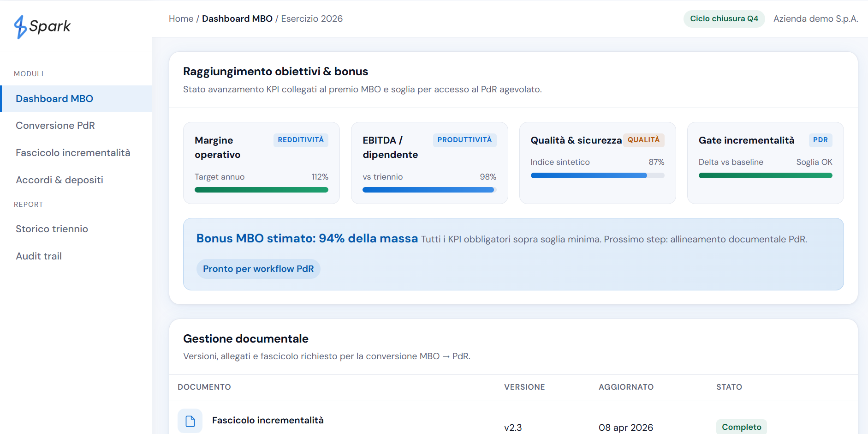This screenshot has width=868, height=434.
Task: Click the QUALITÀ tag
Action: tap(643, 140)
